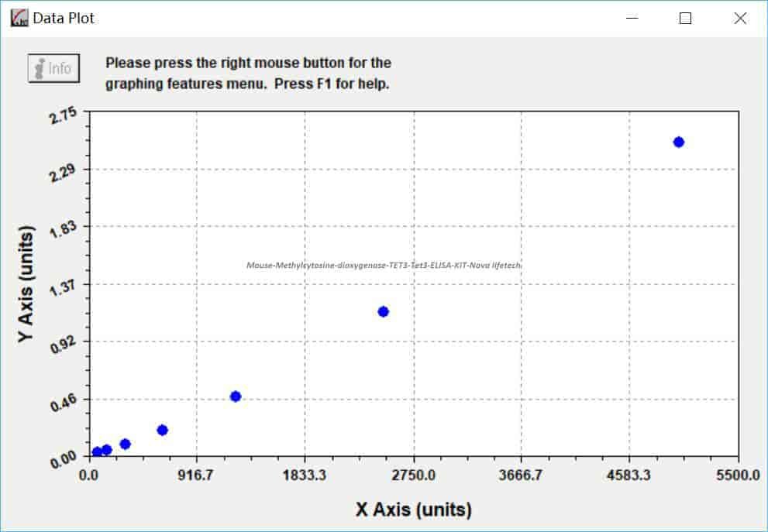Viewport: 768px width, 532px height.
Task: Click the data point near x 625
Action: 163,431
